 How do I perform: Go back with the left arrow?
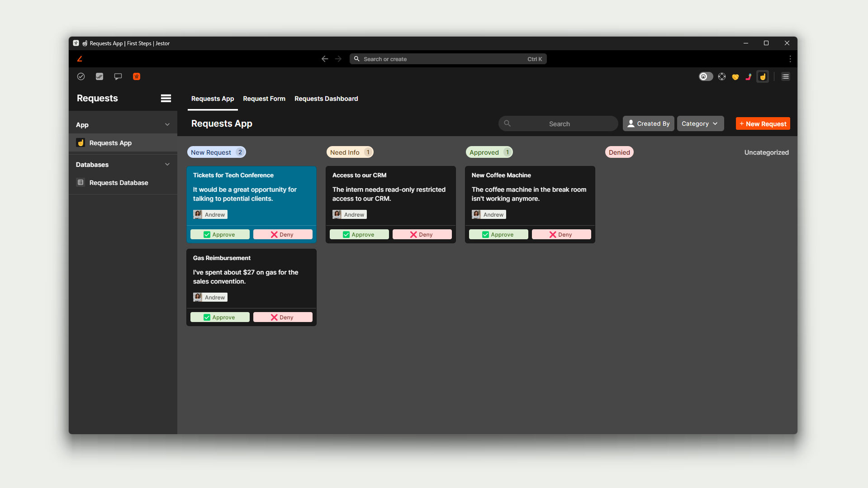pos(325,59)
